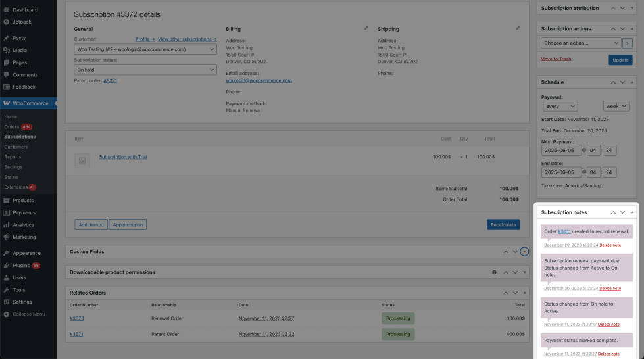This screenshot has width=644, height=359.
Task: Collapse the Schedule panel
Action: (x=632, y=82)
